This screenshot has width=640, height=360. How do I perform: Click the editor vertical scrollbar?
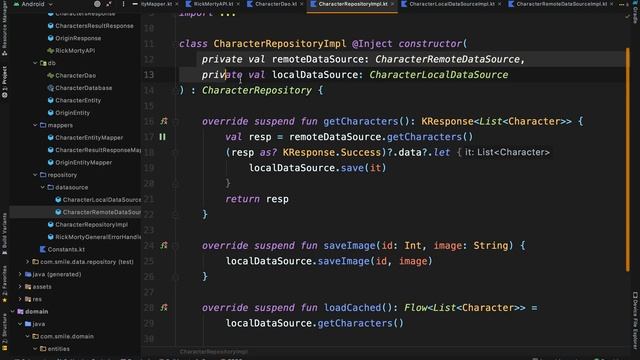click(x=628, y=159)
